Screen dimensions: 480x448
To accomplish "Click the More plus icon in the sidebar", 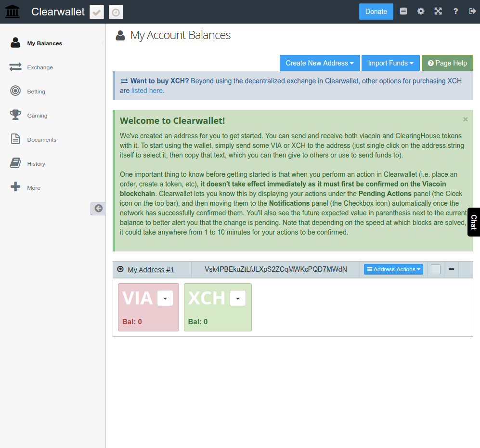I will pos(15,187).
